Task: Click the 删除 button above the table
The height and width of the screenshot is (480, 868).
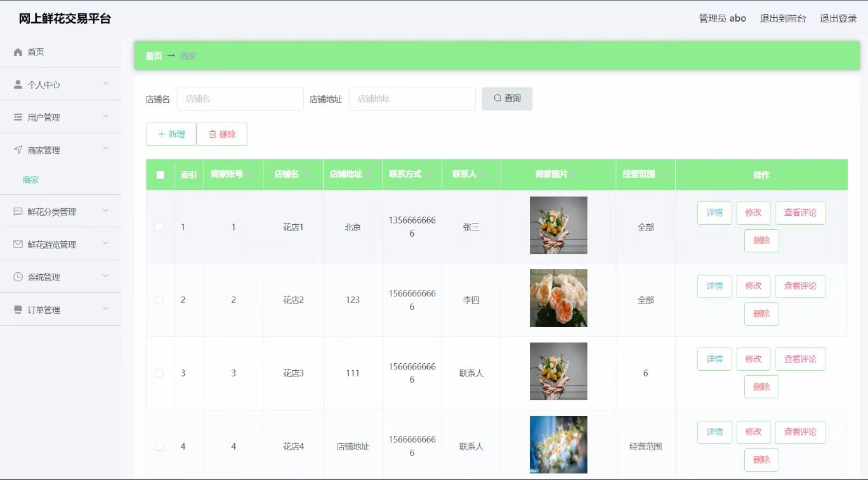Action: click(222, 134)
